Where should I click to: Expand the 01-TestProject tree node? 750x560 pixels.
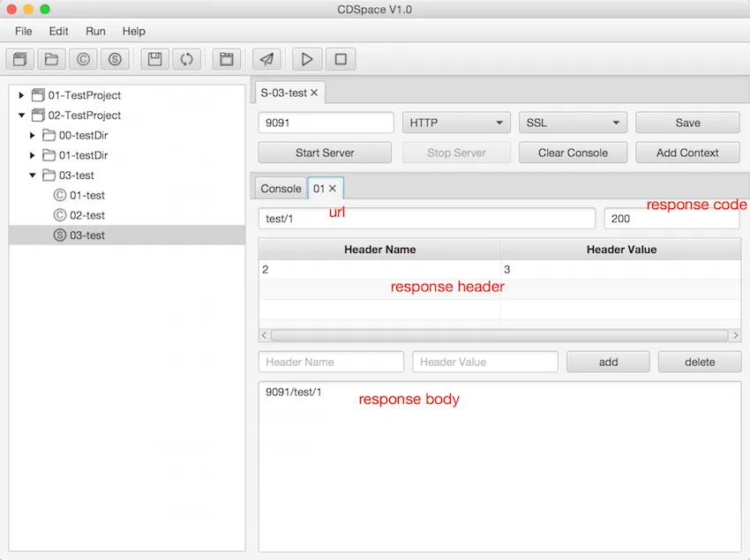coord(21,95)
